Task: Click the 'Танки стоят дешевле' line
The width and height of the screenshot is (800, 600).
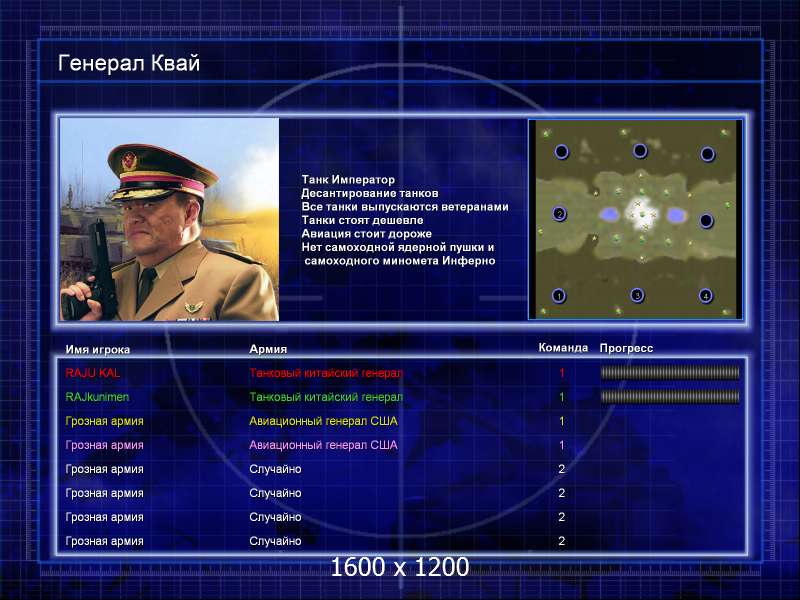Action: [362, 220]
